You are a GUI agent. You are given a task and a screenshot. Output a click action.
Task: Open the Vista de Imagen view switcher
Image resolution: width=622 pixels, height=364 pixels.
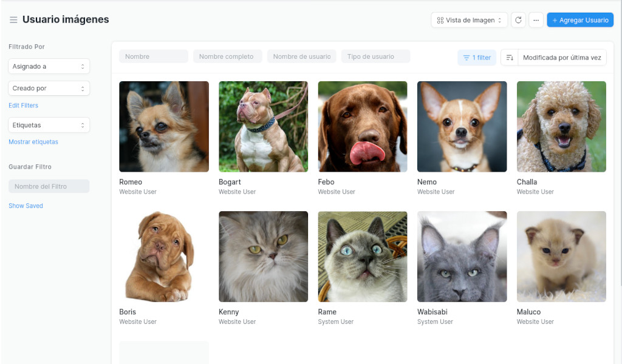pyautogui.click(x=469, y=20)
